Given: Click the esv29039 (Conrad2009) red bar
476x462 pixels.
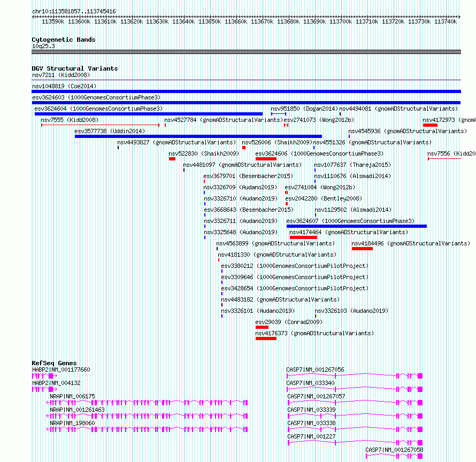Looking at the screenshot, I should pyautogui.click(x=262, y=327).
